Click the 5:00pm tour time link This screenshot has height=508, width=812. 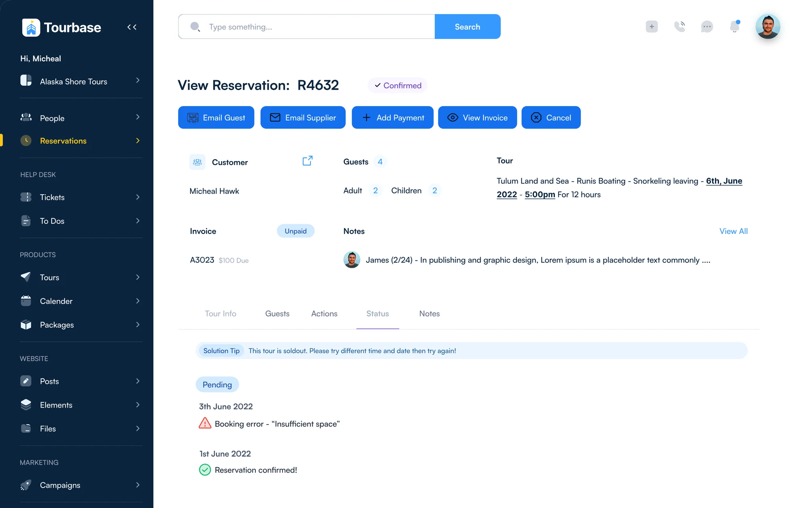(x=540, y=194)
